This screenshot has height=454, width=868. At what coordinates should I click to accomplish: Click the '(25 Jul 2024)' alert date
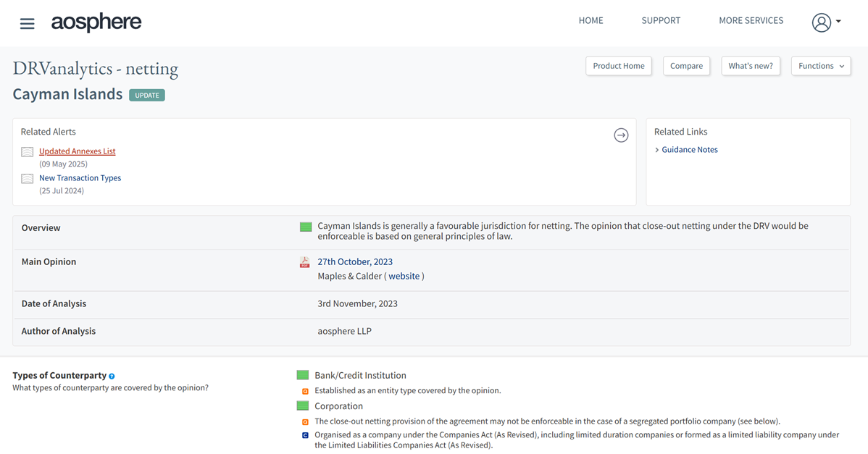pos(62,190)
